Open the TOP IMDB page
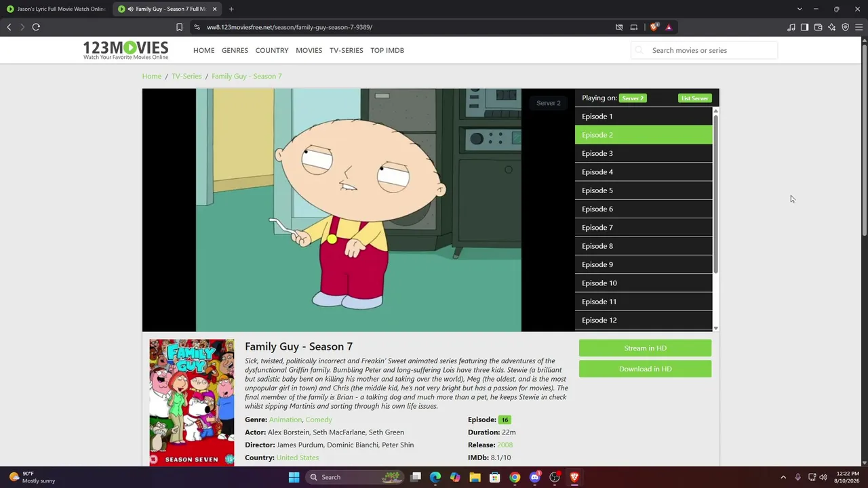868x488 pixels. click(387, 50)
